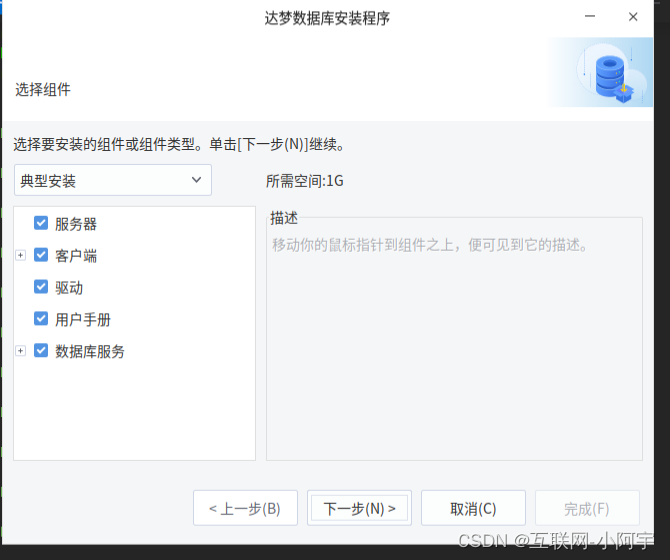Image resolution: width=670 pixels, height=560 pixels.
Task: Click the disabled 完成(F) button
Action: point(587,508)
